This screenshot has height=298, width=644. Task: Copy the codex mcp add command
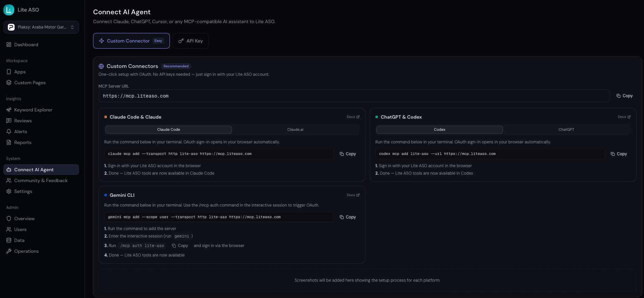coord(619,154)
